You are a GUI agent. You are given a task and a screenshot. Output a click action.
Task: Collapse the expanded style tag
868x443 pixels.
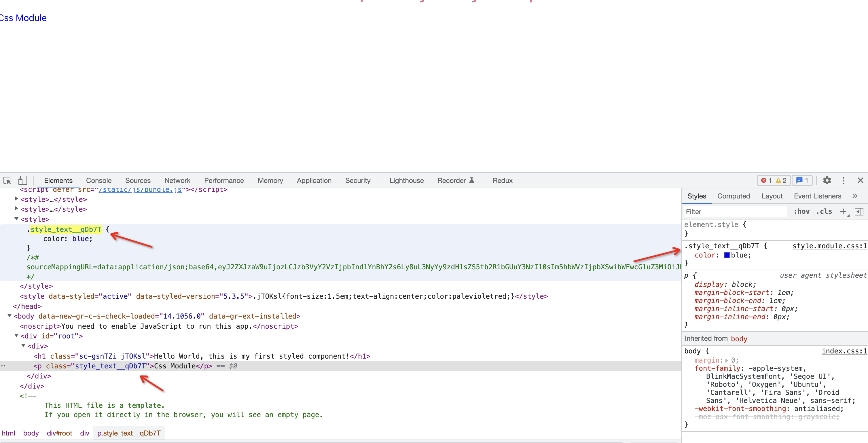click(16, 219)
